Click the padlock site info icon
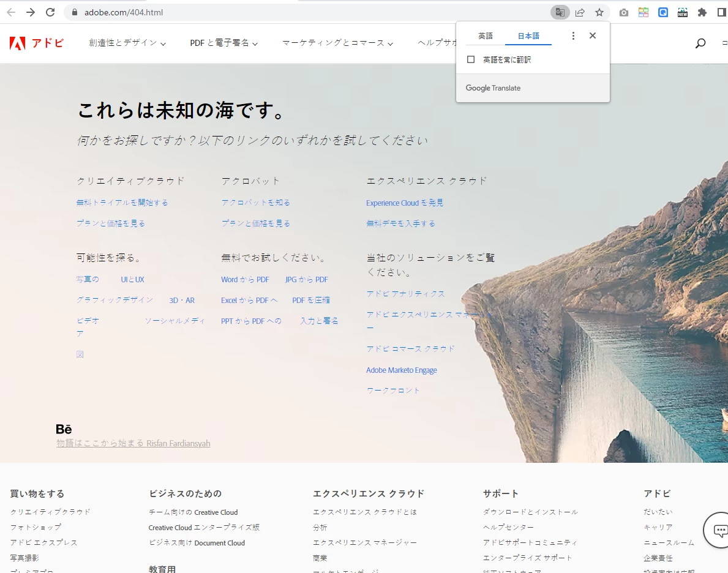This screenshot has width=728, height=573. [x=74, y=12]
